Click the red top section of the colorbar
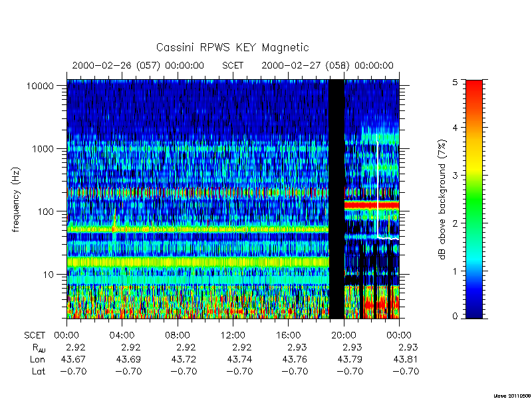 tap(474, 92)
